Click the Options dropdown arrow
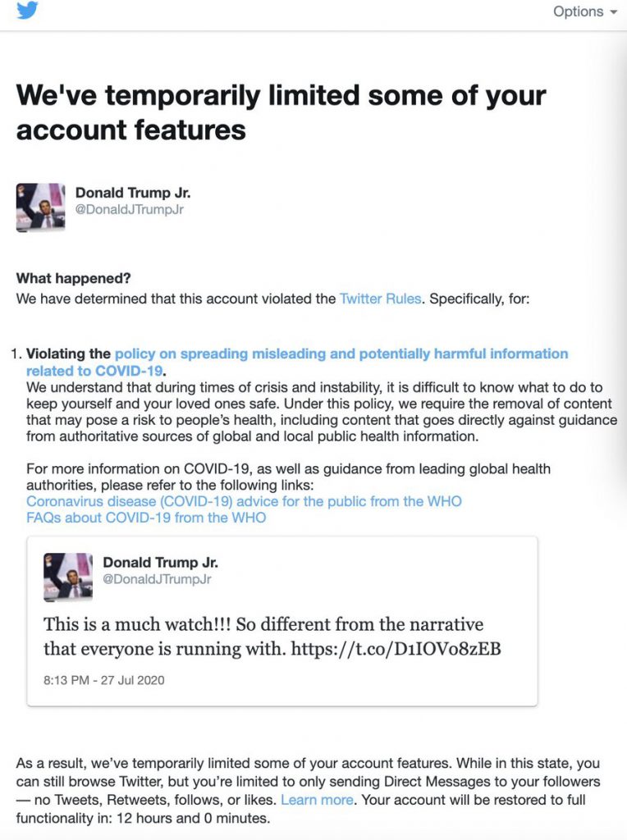This screenshot has height=840, width=627. click(614, 12)
